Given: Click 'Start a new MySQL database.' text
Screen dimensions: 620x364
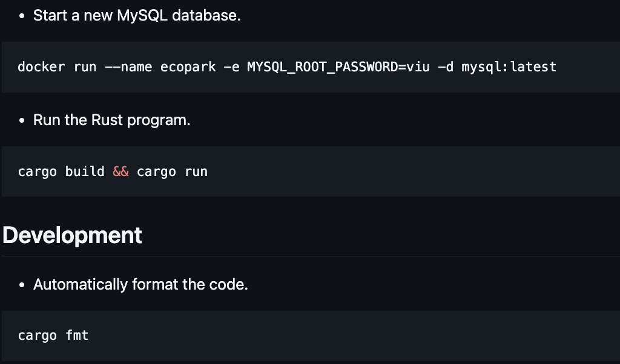Looking at the screenshot, I should click(x=137, y=16).
